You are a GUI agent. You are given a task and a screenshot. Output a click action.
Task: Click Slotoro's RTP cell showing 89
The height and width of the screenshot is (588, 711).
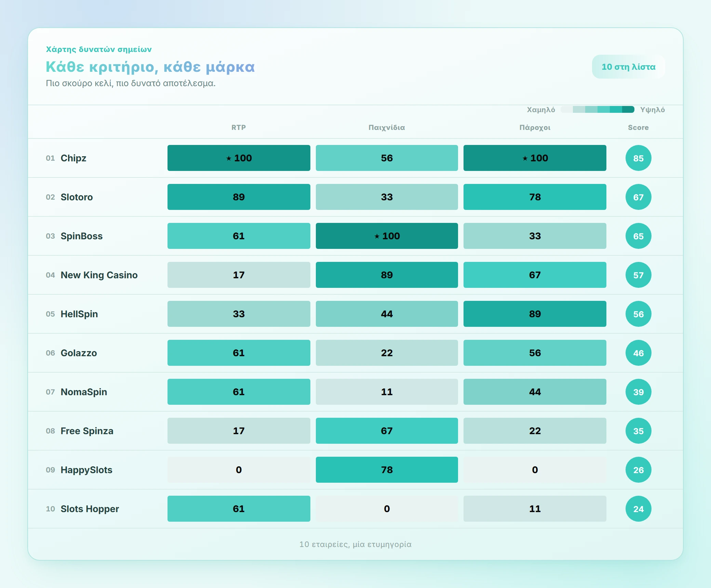[x=239, y=197]
